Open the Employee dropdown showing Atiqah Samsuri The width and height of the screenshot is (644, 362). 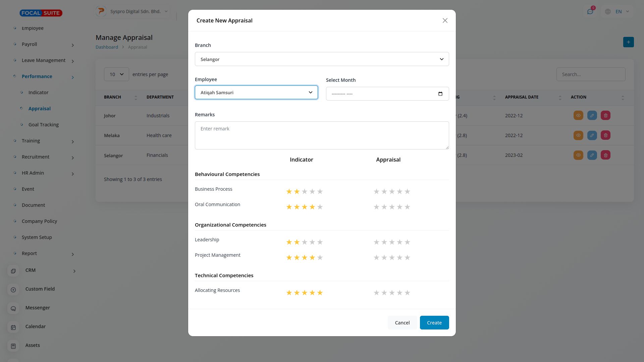[256, 93]
